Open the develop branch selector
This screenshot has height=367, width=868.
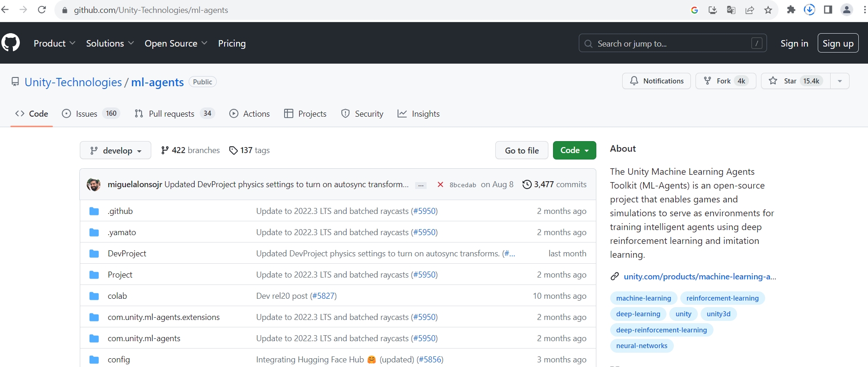coord(115,150)
